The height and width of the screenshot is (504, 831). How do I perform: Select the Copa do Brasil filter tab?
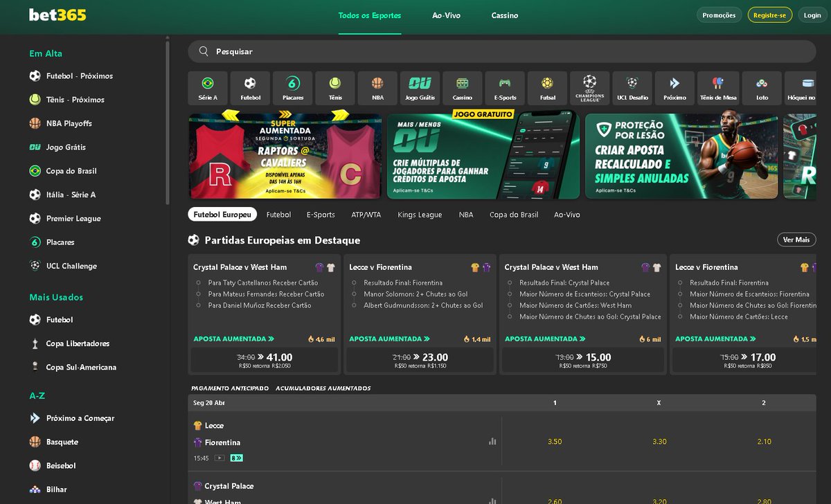514,215
